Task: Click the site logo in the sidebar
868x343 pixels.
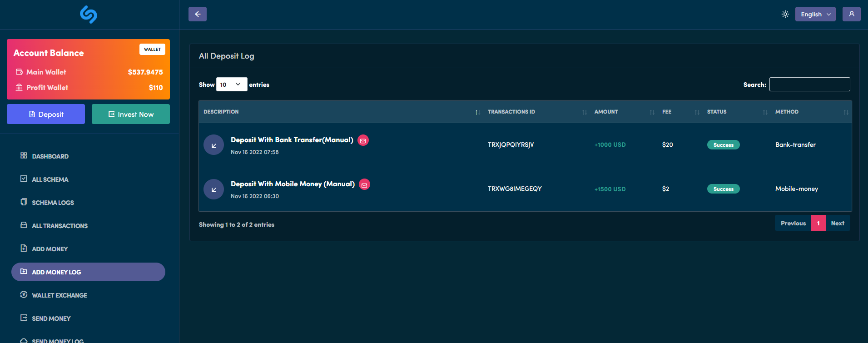Action: tap(89, 15)
